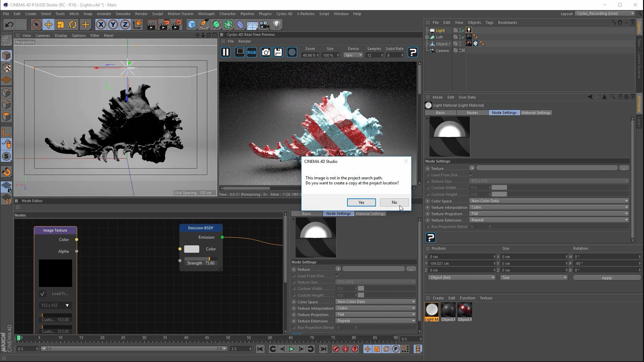Screen dimensions: 644x362
Task: Click Record Active Objects keyframe button
Action: click(x=336, y=349)
